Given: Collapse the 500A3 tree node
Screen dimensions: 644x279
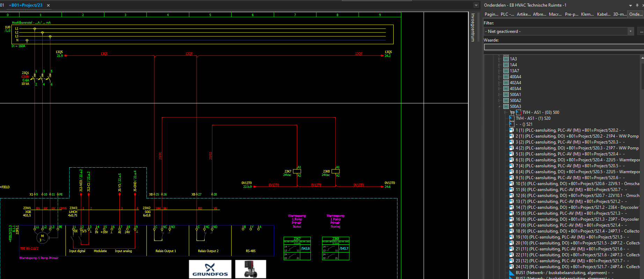Looking at the screenshot, I should pyautogui.click(x=499, y=107).
